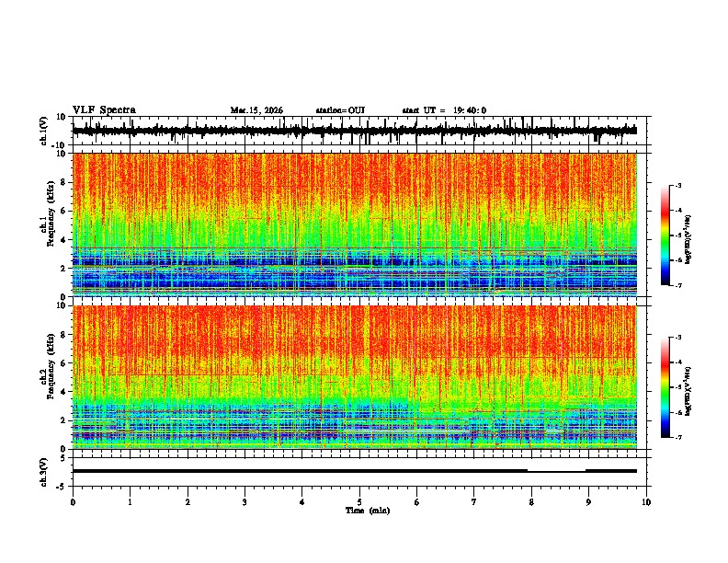Click the 'VLF Spectra' title text
This screenshot has width=728, height=563.
pyautogui.click(x=104, y=110)
